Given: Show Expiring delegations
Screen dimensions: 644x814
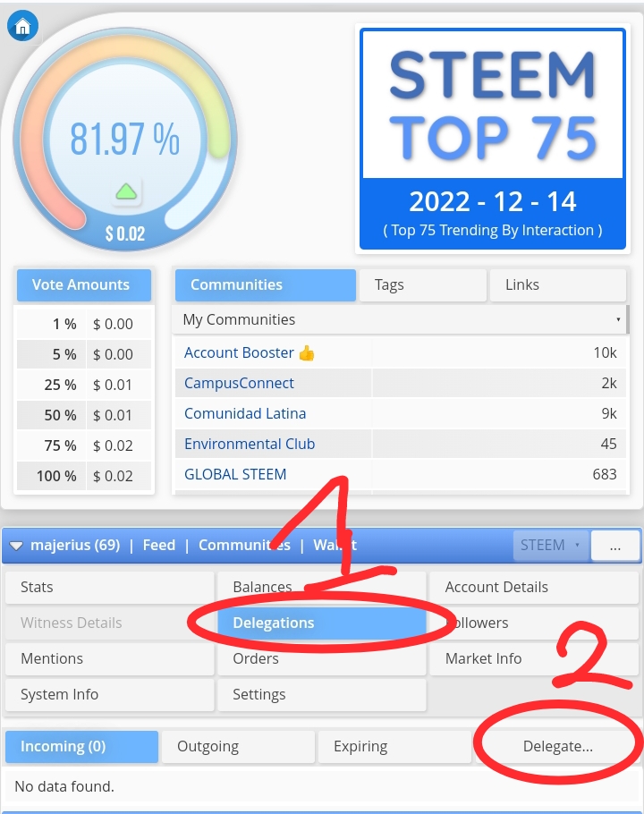Looking at the screenshot, I should (394, 747).
